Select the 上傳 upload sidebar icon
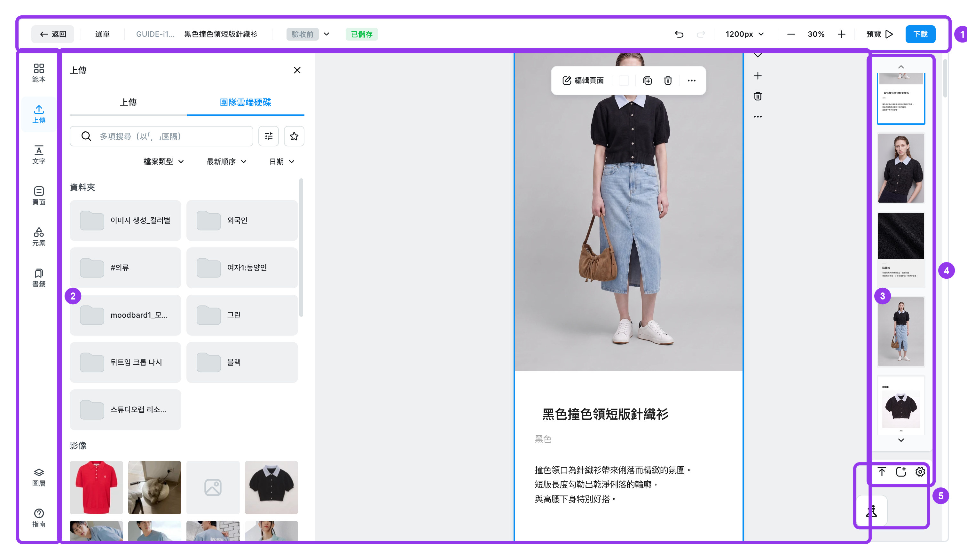The width and height of the screenshot is (967, 560). pos(39,114)
